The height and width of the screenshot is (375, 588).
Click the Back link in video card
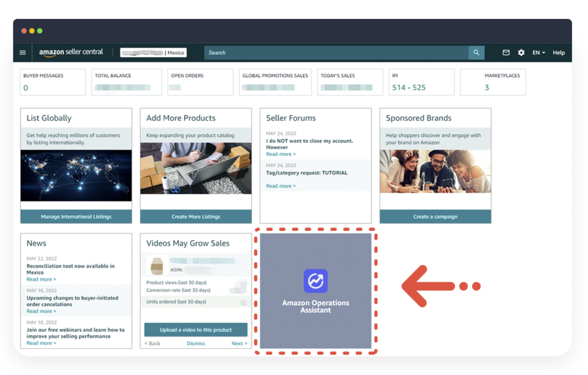(x=152, y=343)
